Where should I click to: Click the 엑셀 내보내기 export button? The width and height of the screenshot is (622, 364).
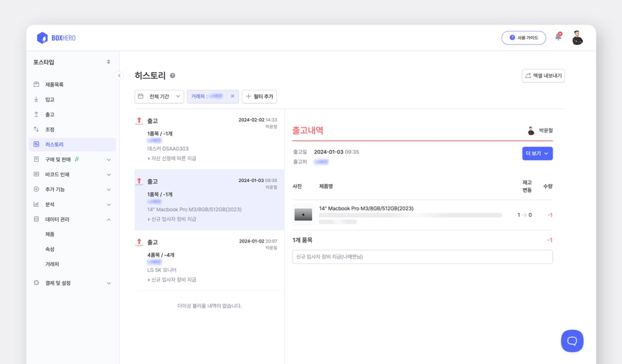[543, 75]
